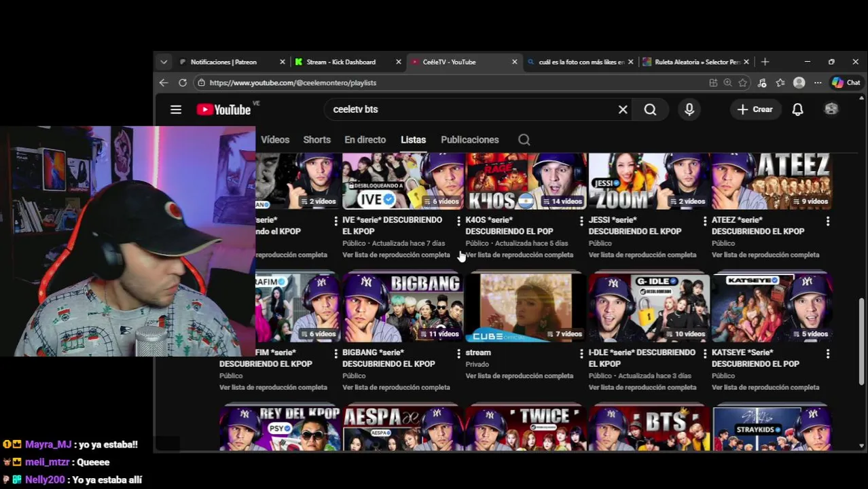
Task: Open the 'stream' private playlist title
Action: pos(478,353)
